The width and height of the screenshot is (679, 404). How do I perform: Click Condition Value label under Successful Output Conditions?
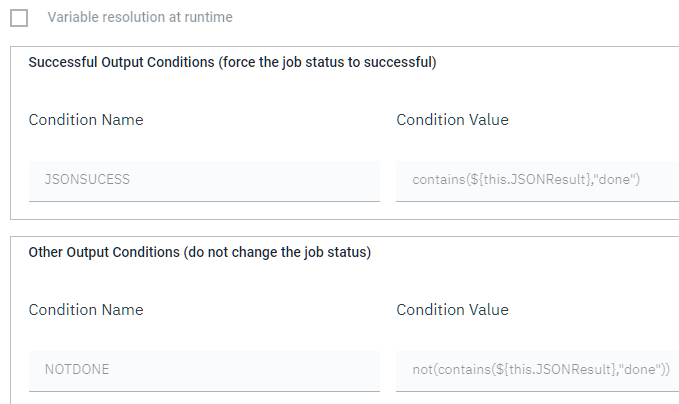452,120
